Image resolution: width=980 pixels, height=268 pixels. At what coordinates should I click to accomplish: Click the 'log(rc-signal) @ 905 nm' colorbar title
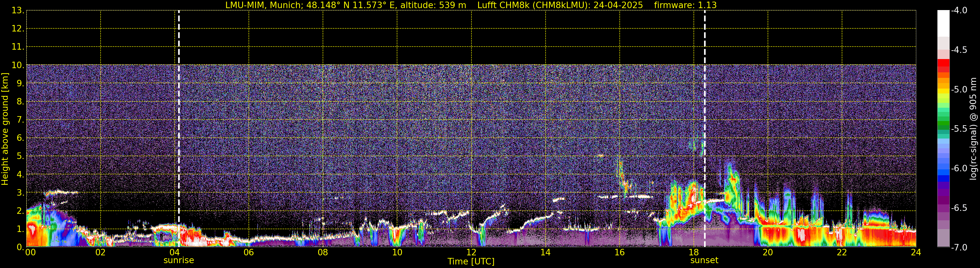coord(973,129)
